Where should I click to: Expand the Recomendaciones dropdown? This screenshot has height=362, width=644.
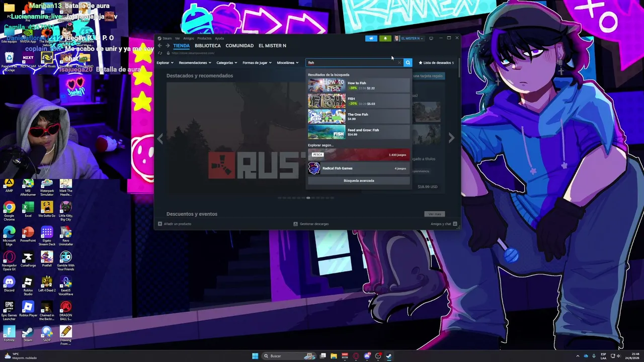coord(195,63)
